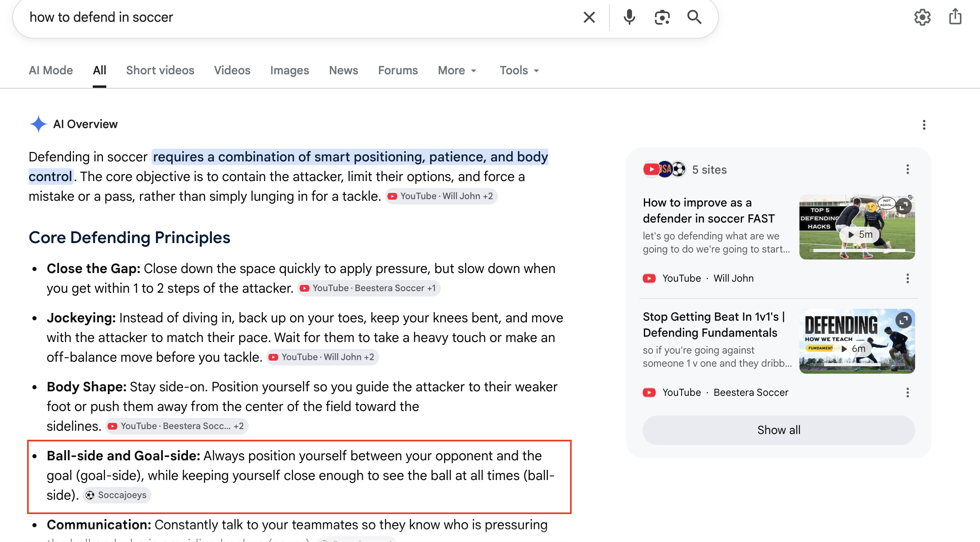The width and height of the screenshot is (980, 542).
Task: Play the Top 5 Defending Hacks video thumbnail
Action: [x=857, y=227]
